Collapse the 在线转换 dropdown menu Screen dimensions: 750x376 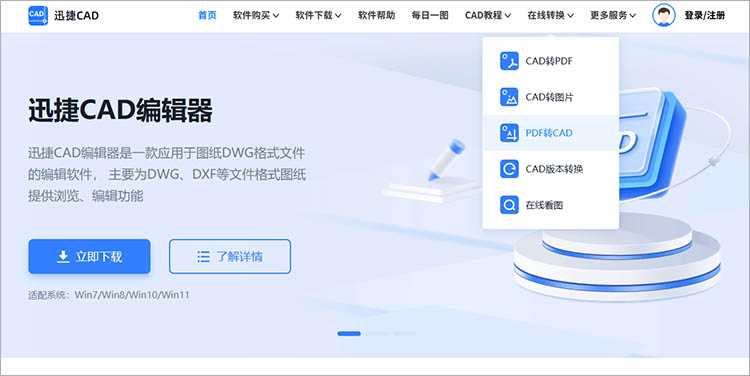point(551,15)
